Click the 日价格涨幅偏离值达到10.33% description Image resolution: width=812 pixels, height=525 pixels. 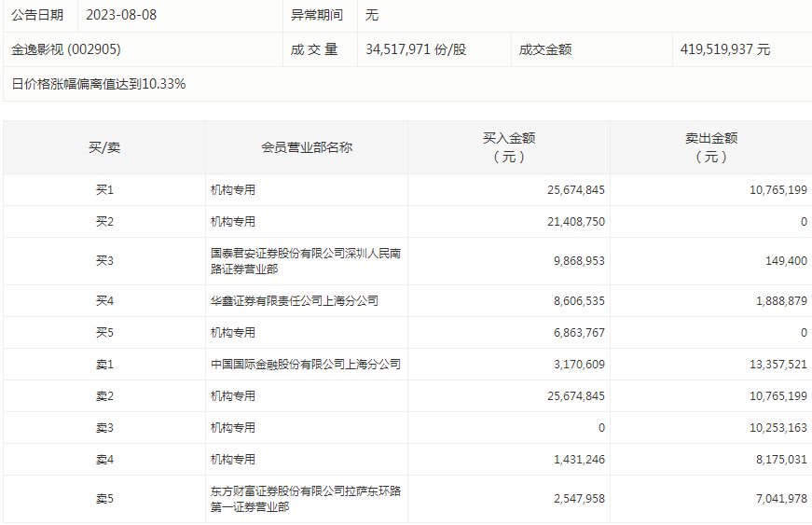[99, 84]
